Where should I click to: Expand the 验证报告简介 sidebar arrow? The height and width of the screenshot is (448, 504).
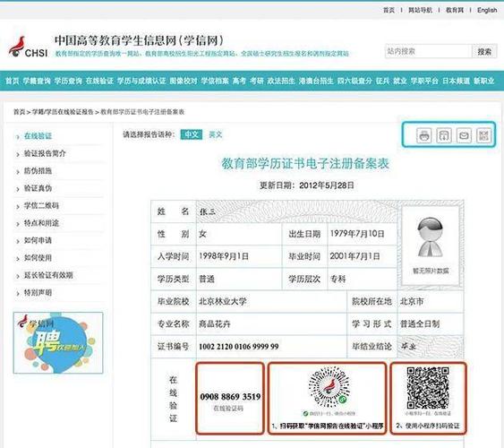18,154
